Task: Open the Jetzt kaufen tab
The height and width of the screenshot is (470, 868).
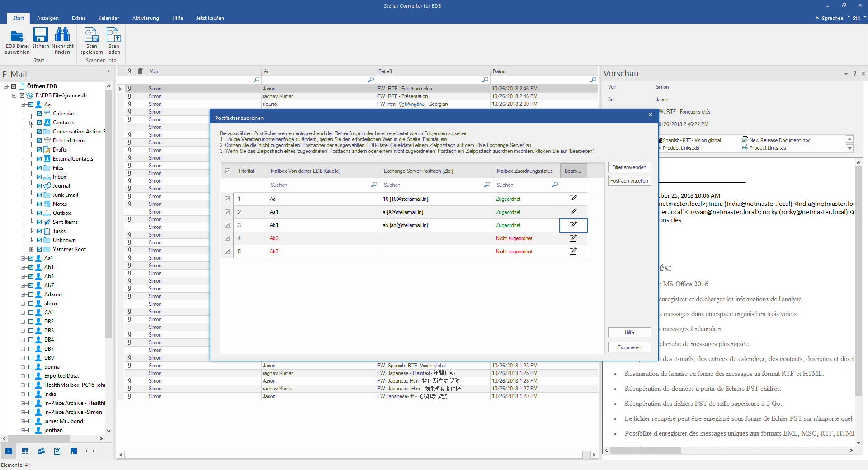Action: [x=210, y=18]
